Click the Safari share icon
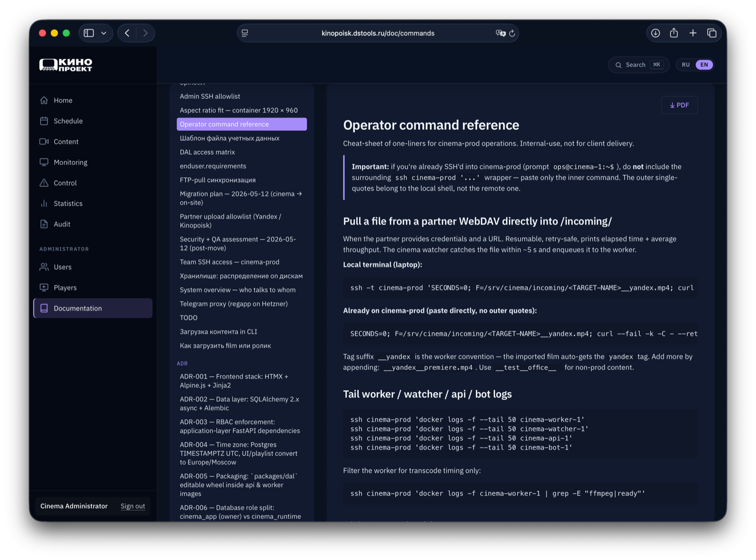Image resolution: width=756 pixels, height=560 pixels. (674, 33)
